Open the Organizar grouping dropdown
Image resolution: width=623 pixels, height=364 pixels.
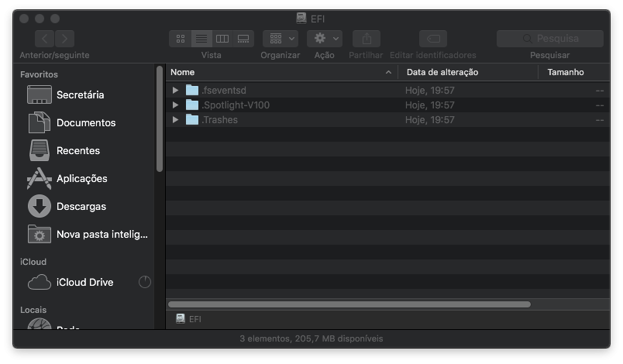[x=280, y=39]
